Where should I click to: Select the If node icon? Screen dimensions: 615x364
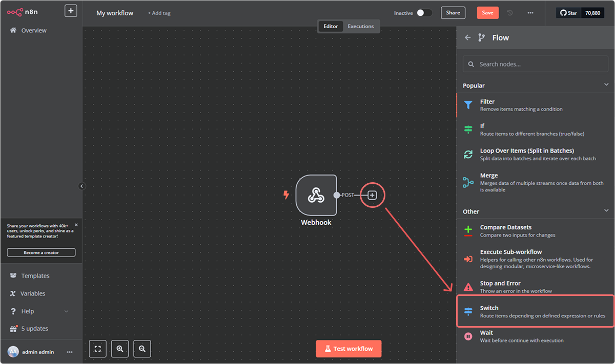[x=468, y=130]
